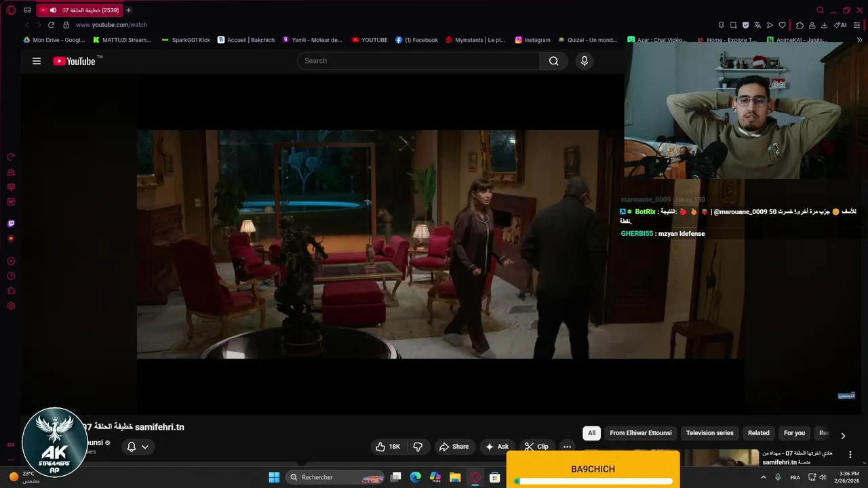Open browser tab search magnifier
868x488 pixels.
[x=820, y=10]
